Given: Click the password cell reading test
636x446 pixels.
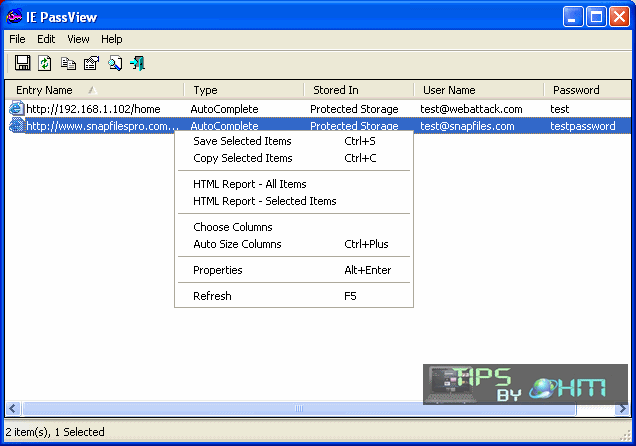Looking at the screenshot, I should [559, 109].
